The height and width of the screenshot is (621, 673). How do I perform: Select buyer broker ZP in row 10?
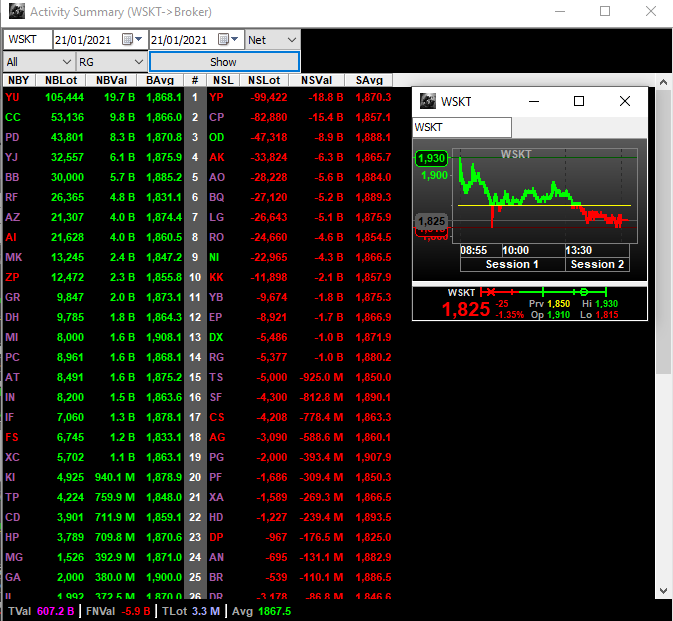click(x=12, y=277)
